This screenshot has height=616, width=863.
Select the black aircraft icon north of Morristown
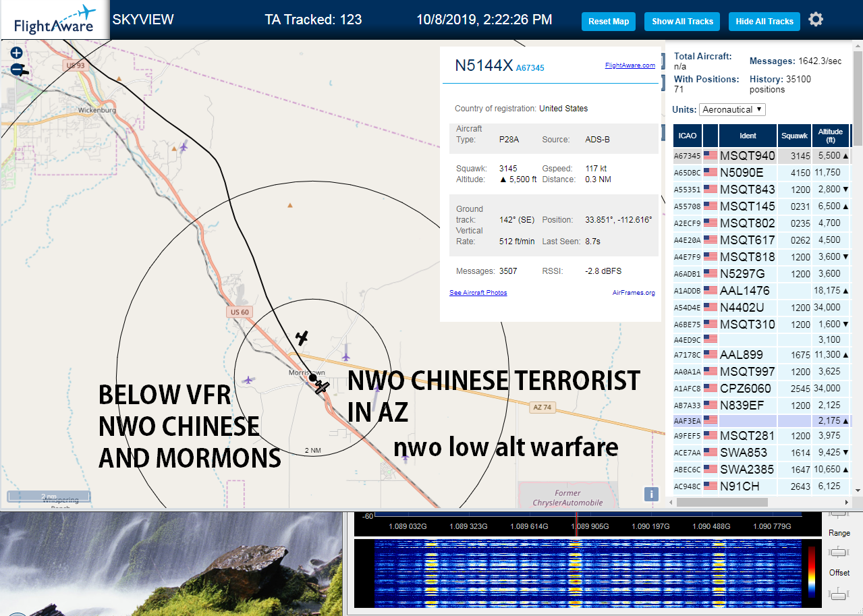(x=302, y=337)
